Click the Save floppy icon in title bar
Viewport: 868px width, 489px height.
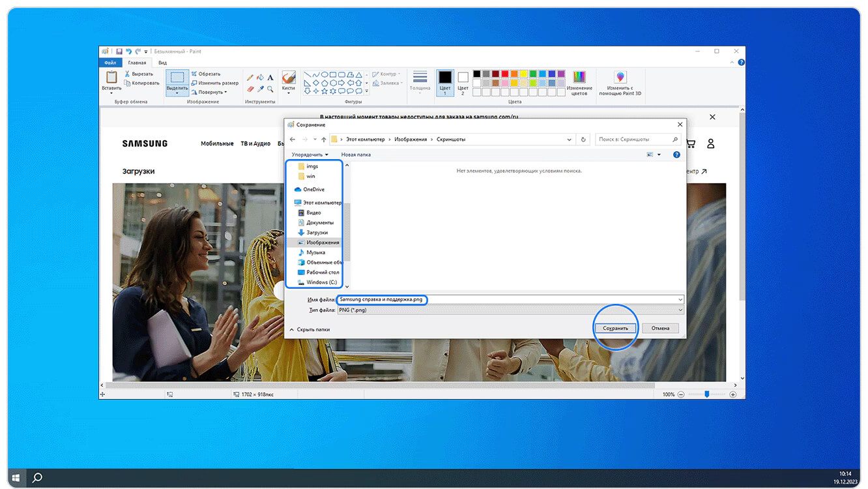pos(119,51)
